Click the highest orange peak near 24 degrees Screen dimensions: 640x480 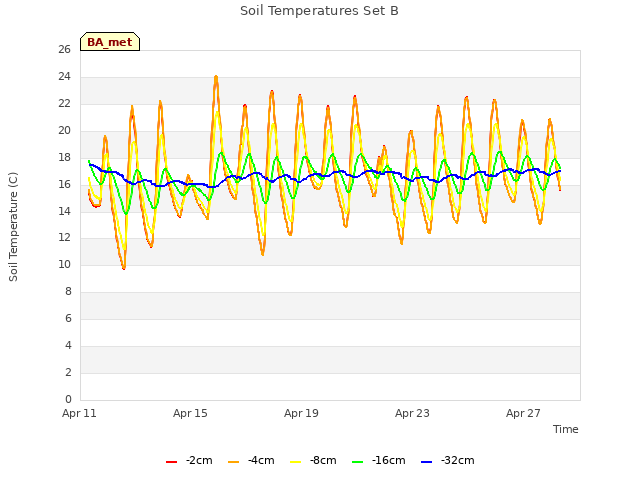point(216,77)
